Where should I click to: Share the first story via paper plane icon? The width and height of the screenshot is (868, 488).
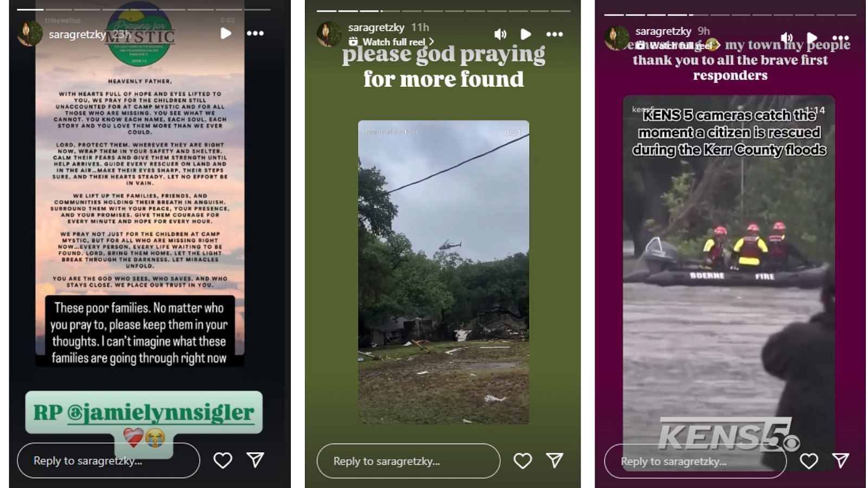click(255, 460)
